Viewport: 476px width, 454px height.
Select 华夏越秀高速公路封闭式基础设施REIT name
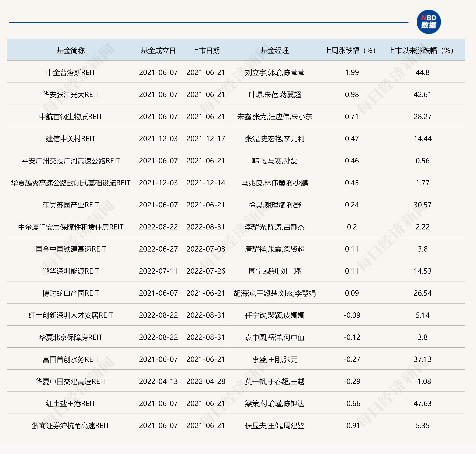[x=71, y=183]
